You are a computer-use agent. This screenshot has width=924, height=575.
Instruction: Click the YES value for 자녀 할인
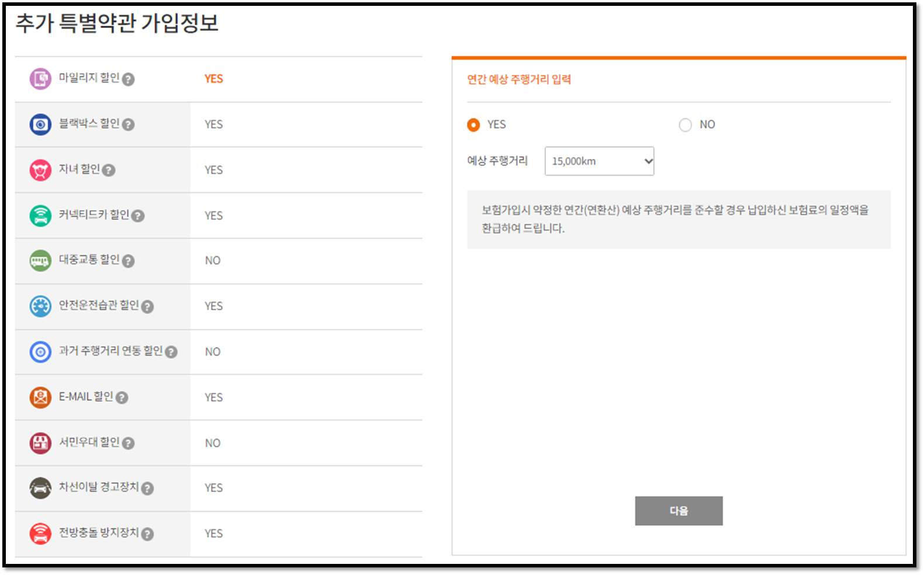214,170
